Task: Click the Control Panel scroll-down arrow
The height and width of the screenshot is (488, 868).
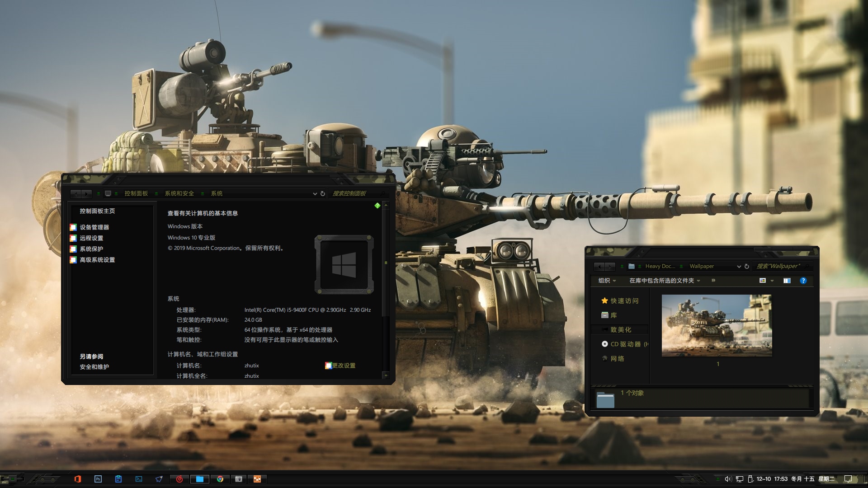Action: pos(386,375)
